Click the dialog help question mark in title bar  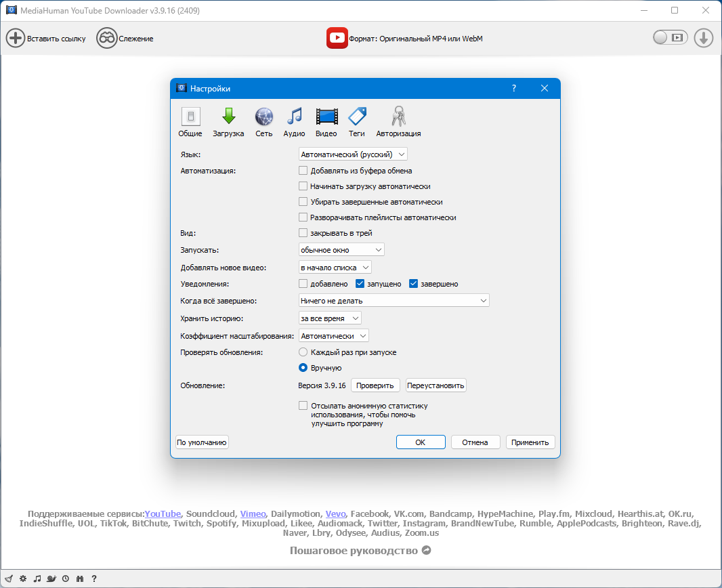coord(514,88)
